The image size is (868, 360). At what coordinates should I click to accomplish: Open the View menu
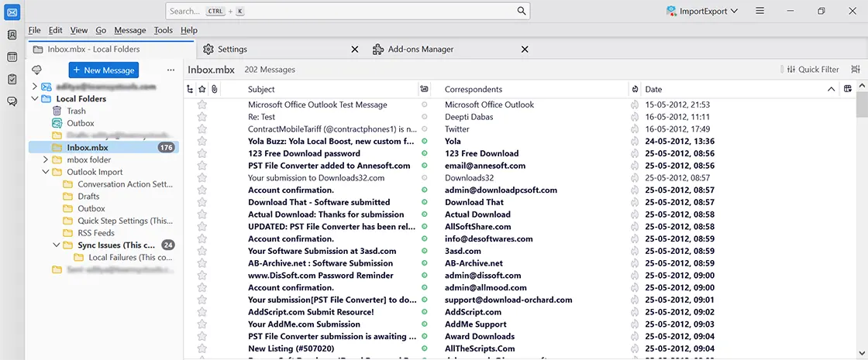coord(79,30)
